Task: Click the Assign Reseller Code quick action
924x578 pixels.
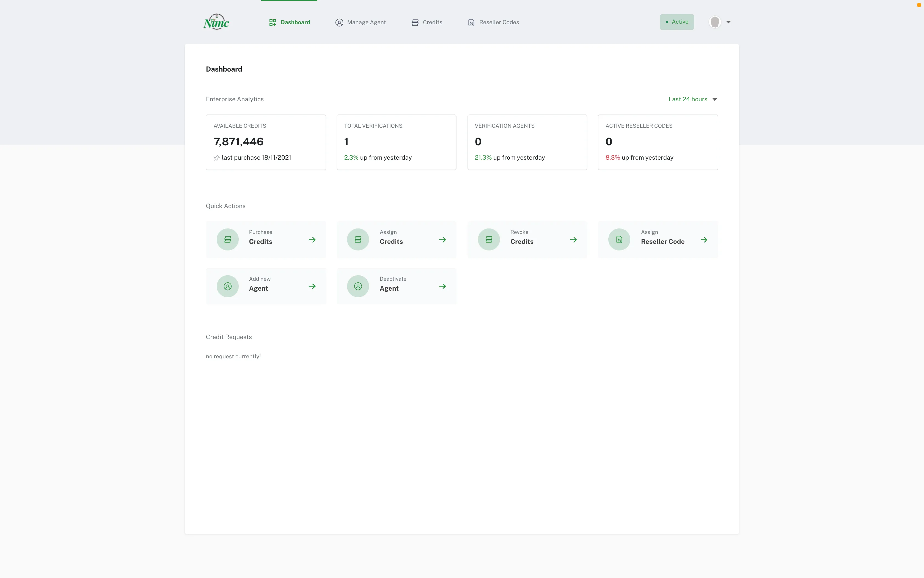Action: 658,239
